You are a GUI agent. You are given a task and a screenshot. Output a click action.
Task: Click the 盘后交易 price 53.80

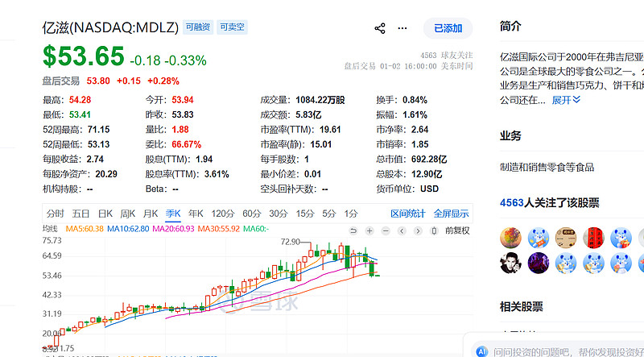click(x=98, y=81)
